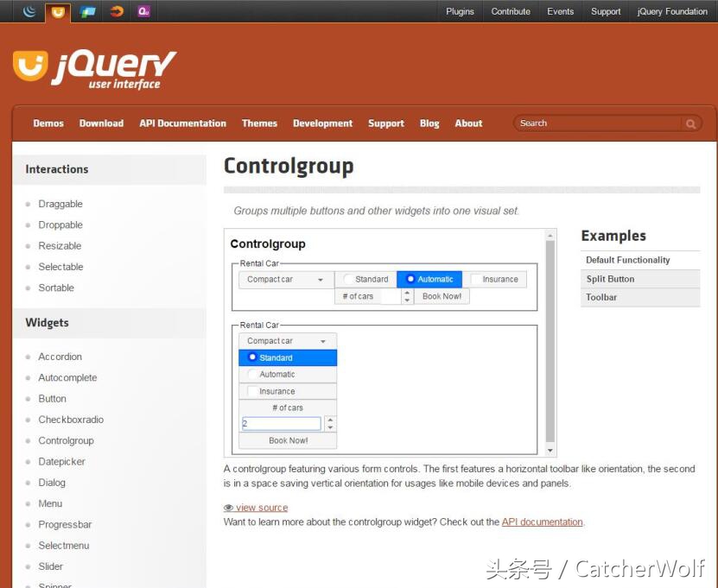This screenshot has height=588, width=718.
Task: Select Standard radio in vertical group
Action: point(288,357)
